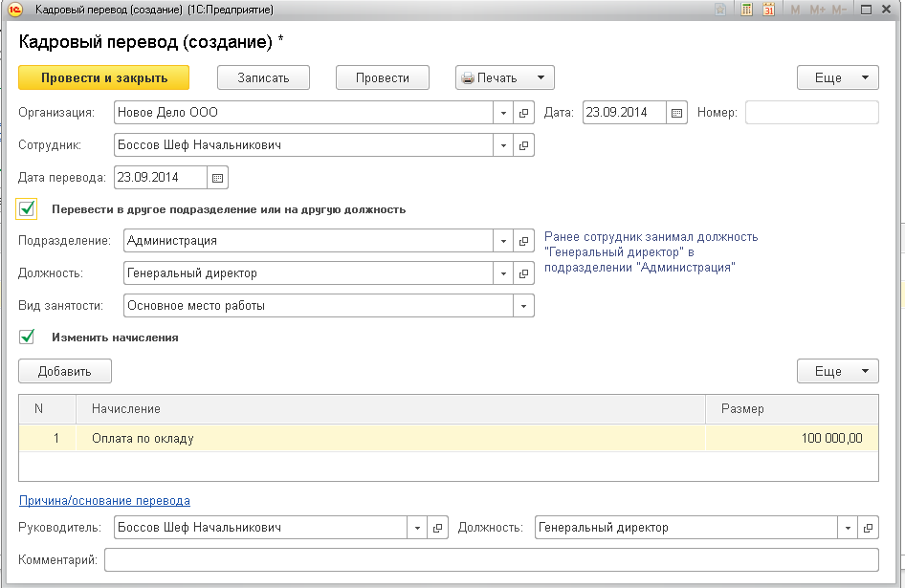Screen dimensions: 905x588
Task: Open the Печать menu button
Action: click(504, 78)
